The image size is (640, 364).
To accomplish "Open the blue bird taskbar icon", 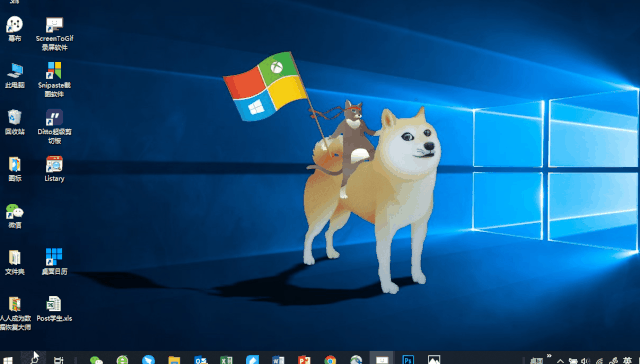I will (149, 360).
